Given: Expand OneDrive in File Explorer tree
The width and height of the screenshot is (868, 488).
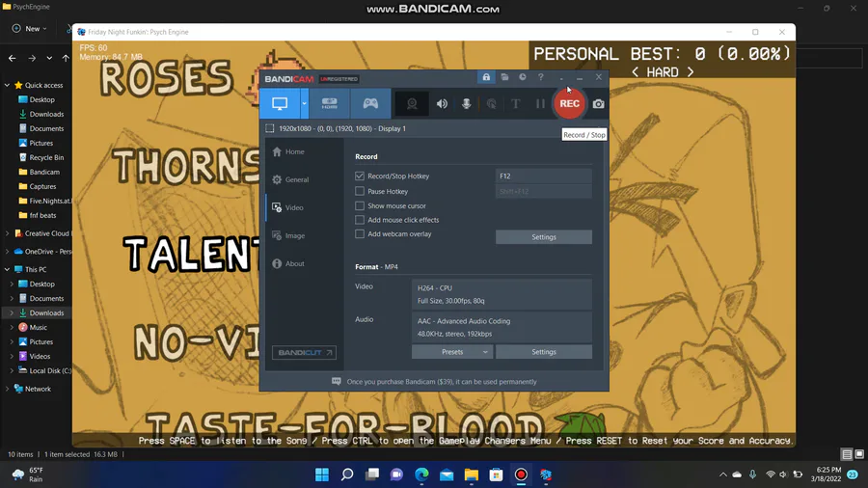Looking at the screenshot, I should pos(7,251).
